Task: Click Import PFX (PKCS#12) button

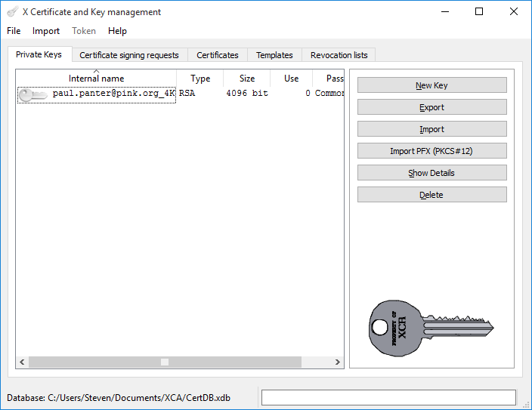Action: tap(431, 151)
